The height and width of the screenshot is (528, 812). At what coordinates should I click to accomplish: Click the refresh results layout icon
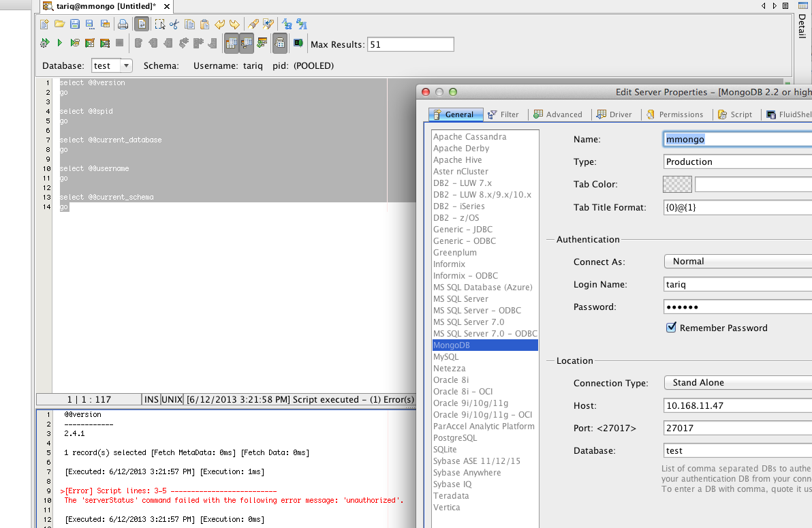[262, 43]
